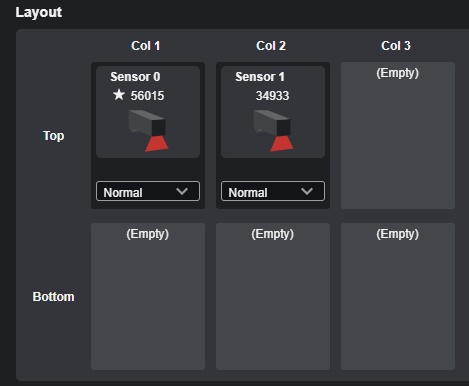This screenshot has height=386, width=469.
Task: Select the empty Bottom Col 3 slot
Action: [x=398, y=296]
